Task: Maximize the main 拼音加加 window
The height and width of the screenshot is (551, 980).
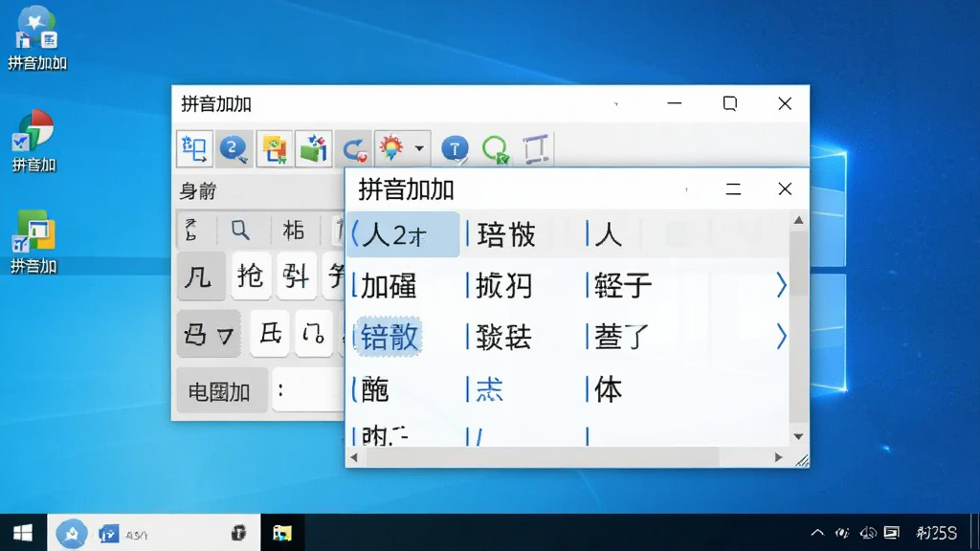Action: [730, 103]
